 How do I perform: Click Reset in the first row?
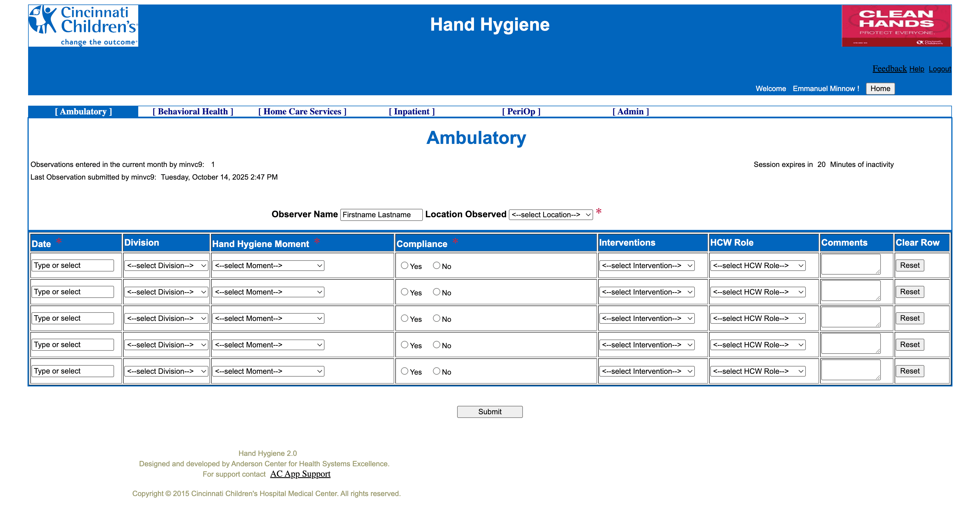tap(910, 266)
